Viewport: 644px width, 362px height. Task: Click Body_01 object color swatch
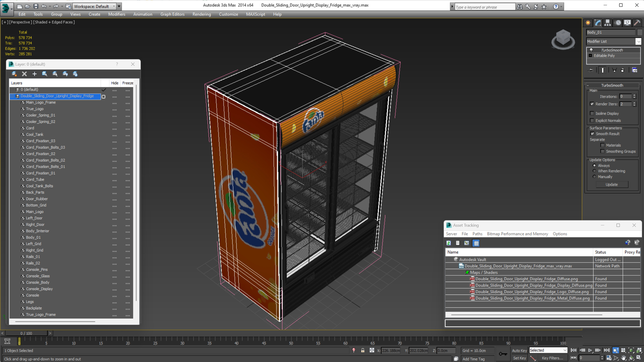point(639,32)
